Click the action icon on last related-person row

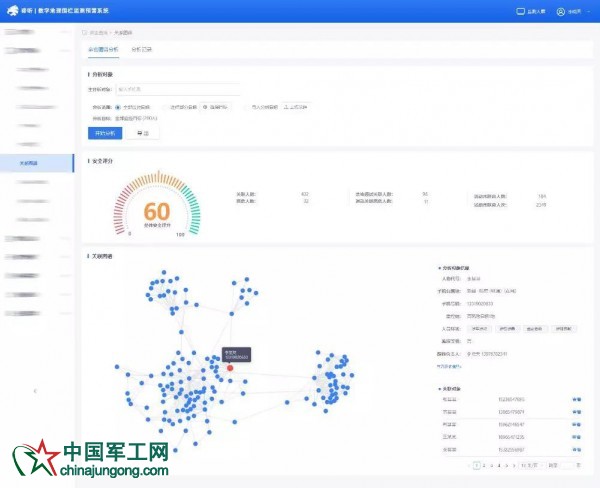[x=576, y=449]
